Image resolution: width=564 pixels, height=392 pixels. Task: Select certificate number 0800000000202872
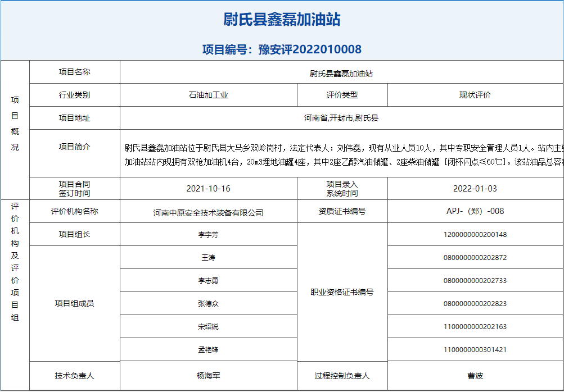pos(475,258)
